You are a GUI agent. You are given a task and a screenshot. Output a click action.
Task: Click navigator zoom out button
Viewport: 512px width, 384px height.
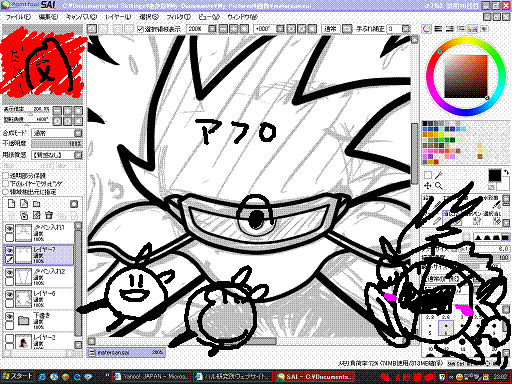pyautogui.click(x=57, y=110)
